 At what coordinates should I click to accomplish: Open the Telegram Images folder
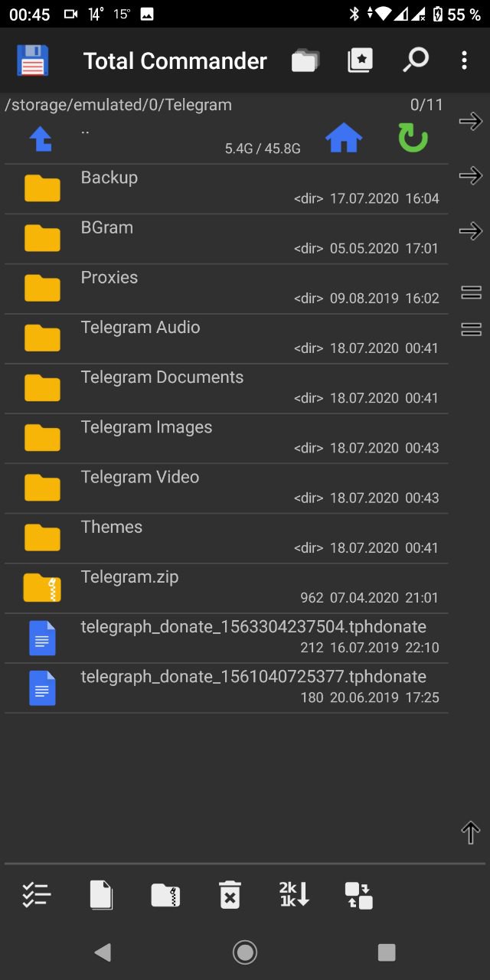227,439
